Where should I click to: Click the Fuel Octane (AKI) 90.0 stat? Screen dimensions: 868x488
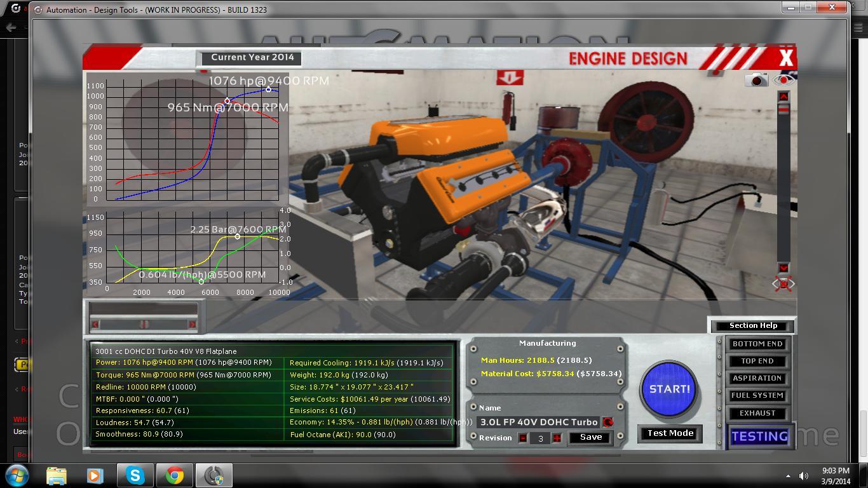342,435
